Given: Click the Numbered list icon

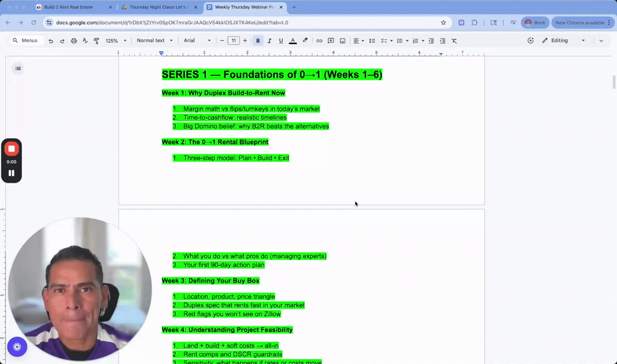Looking at the screenshot, I should coord(415,40).
